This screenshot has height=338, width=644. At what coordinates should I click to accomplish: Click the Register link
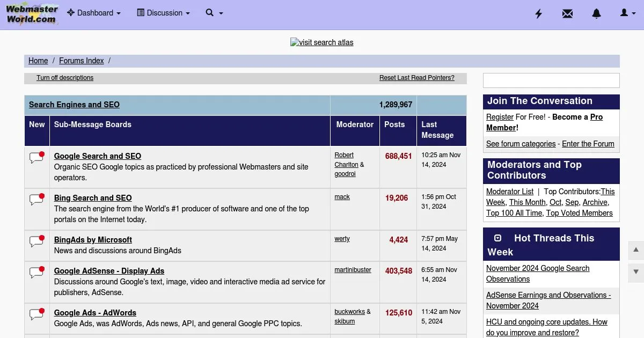[500, 117]
